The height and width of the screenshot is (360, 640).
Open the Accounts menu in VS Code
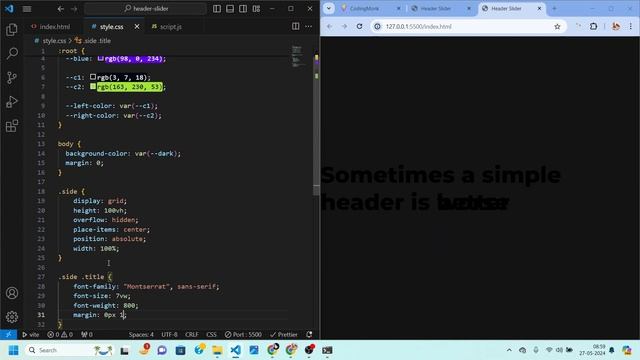coord(12,293)
